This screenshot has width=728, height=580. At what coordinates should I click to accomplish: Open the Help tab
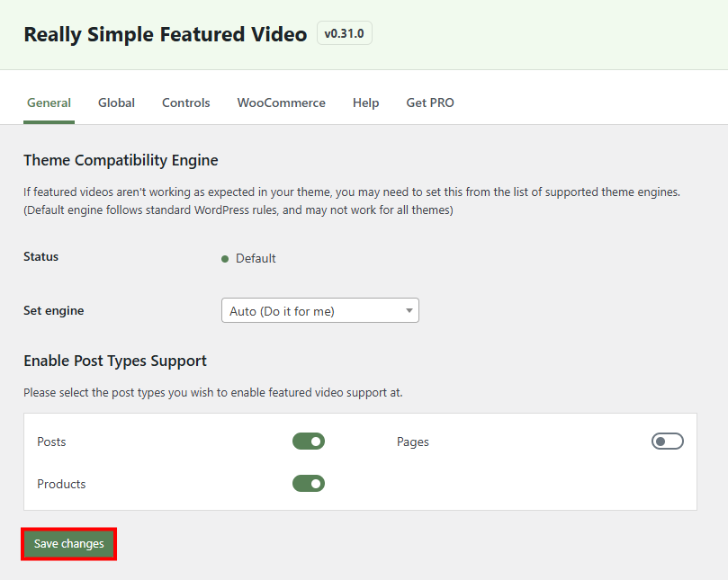click(x=365, y=103)
